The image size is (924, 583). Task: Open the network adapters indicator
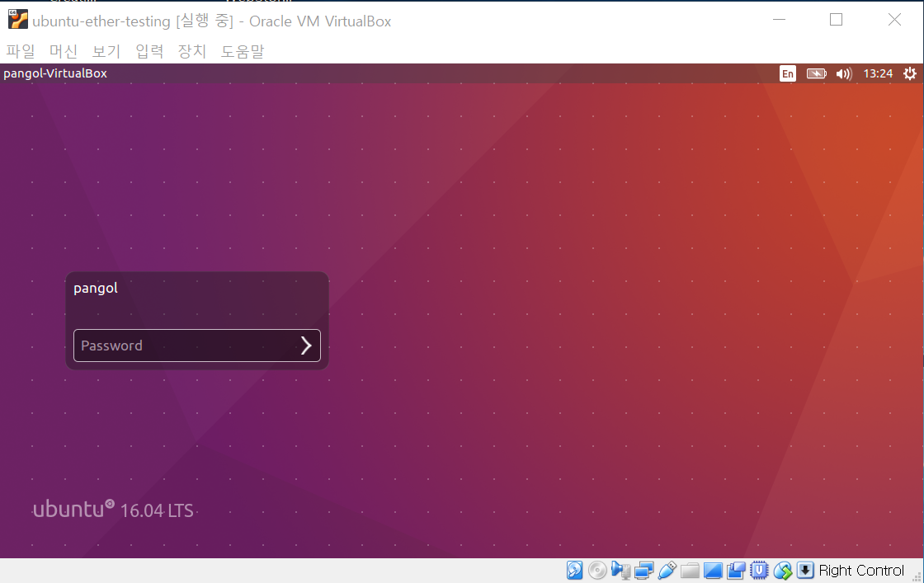click(643, 570)
